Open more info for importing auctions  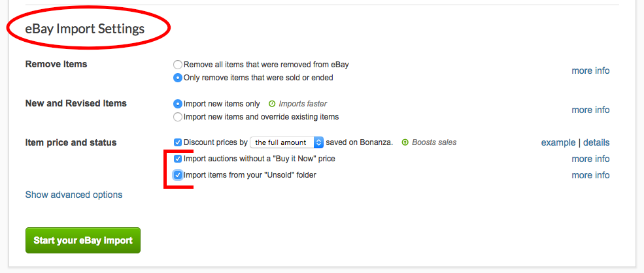[x=590, y=159]
